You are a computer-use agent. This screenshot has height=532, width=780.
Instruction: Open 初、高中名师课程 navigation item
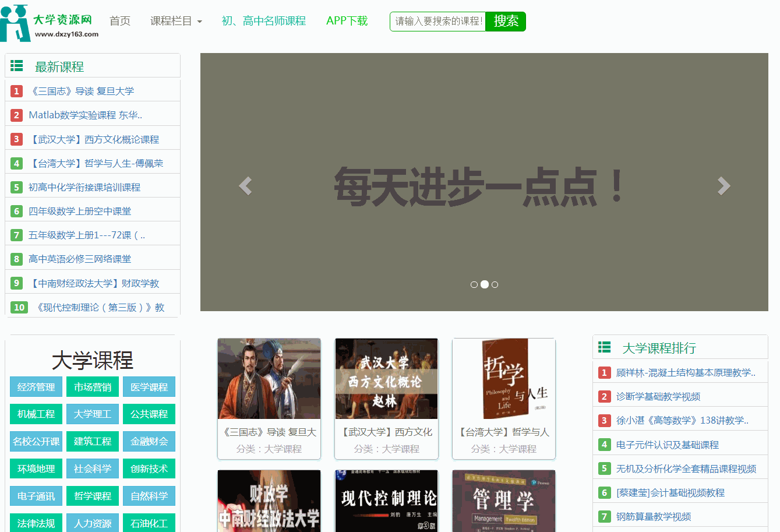point(263,21)
